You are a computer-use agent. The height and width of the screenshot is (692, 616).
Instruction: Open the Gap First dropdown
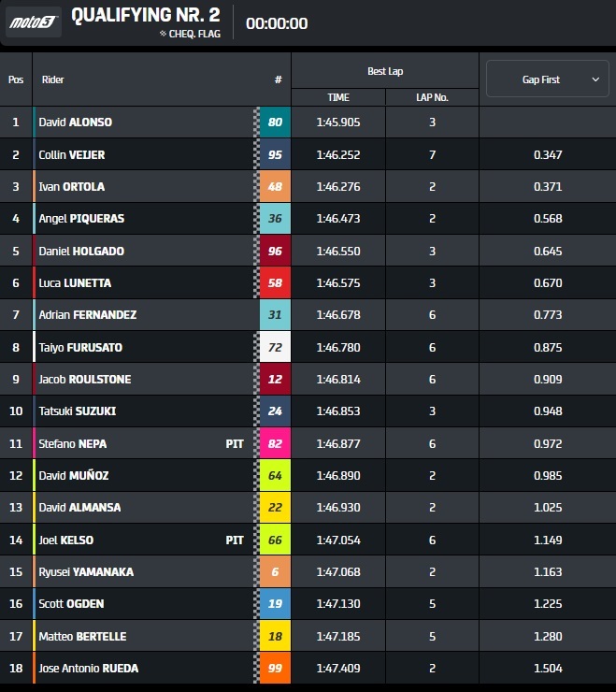547,79
